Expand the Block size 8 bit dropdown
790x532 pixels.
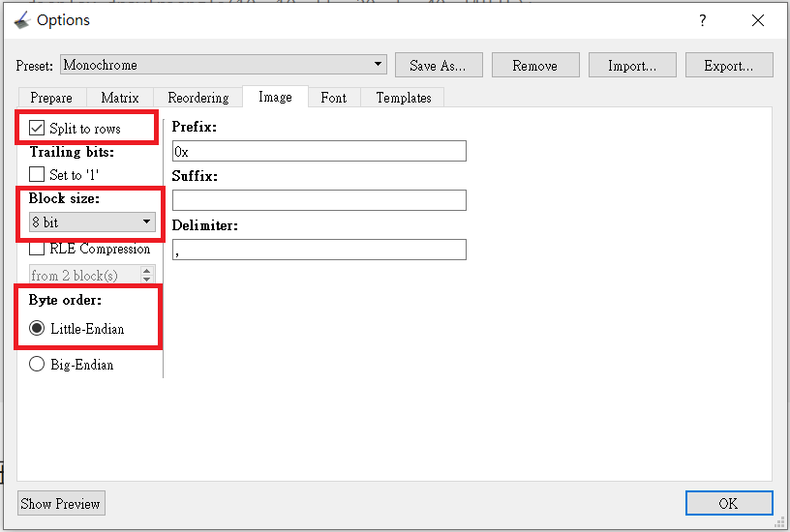click(92, 222)
